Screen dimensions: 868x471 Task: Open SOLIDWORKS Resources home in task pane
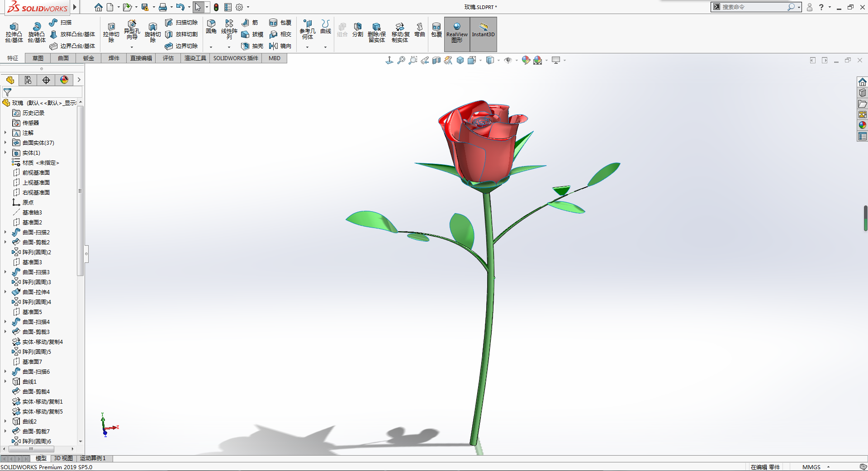click(x=863, y=82)
